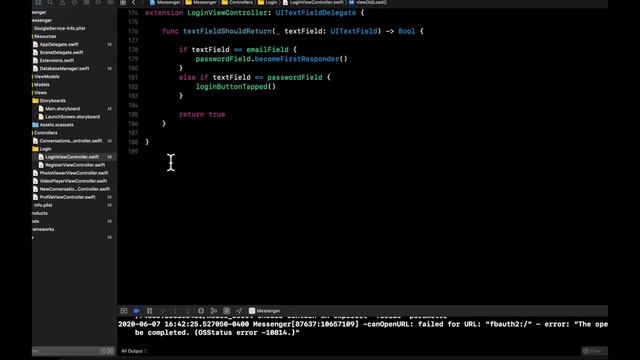Click the Storyboards folder icon
Screen dimensions: 640x360
coord(36,101)
